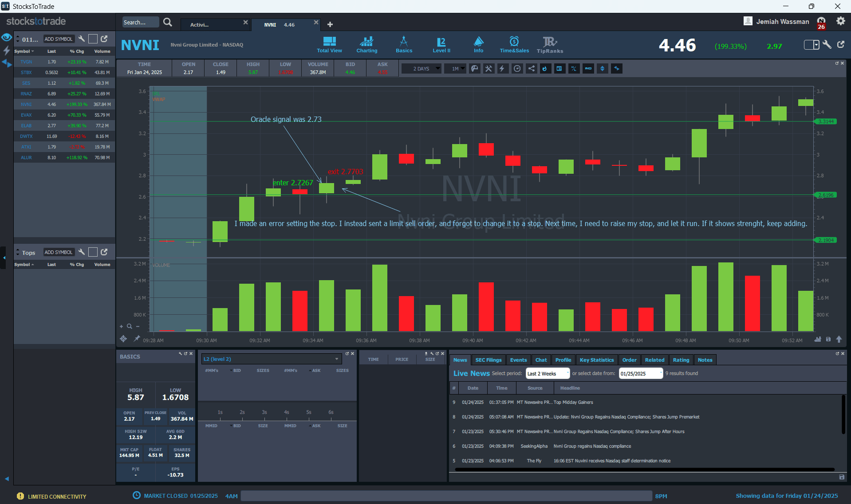Click ADD SYMBOL in 011 watchlist
Screen dimensions: 851x504
pos(59,39)
